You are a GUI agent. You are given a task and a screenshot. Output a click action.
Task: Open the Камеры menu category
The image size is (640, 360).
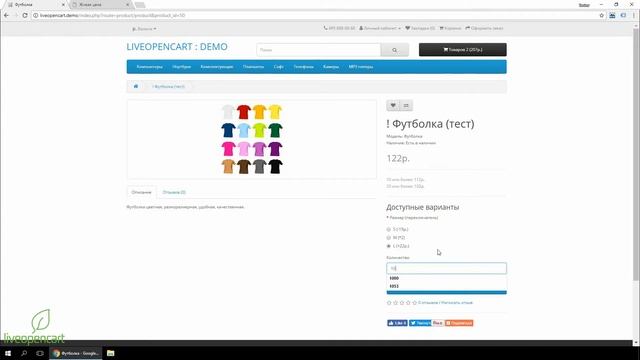coord(331,67)
